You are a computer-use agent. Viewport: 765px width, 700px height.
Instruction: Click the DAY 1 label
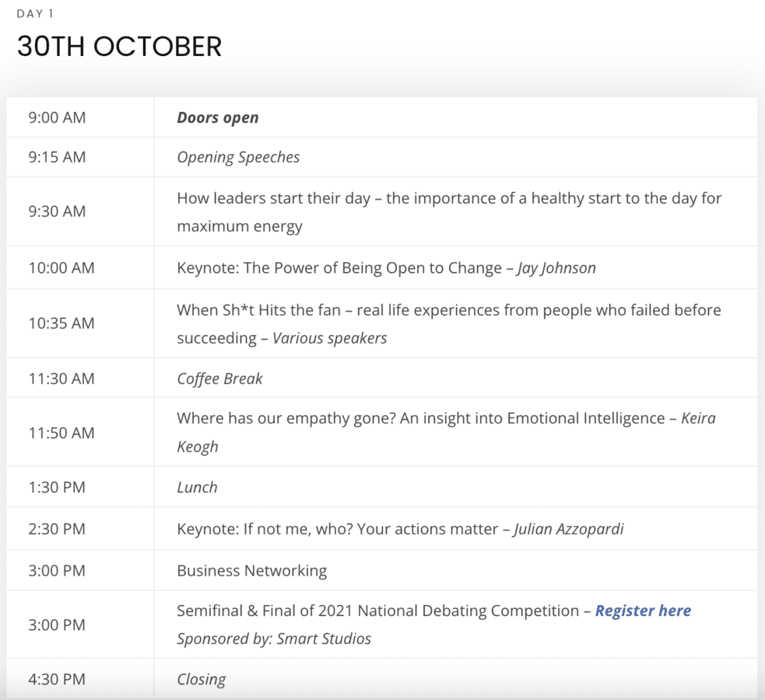point(35,14)
